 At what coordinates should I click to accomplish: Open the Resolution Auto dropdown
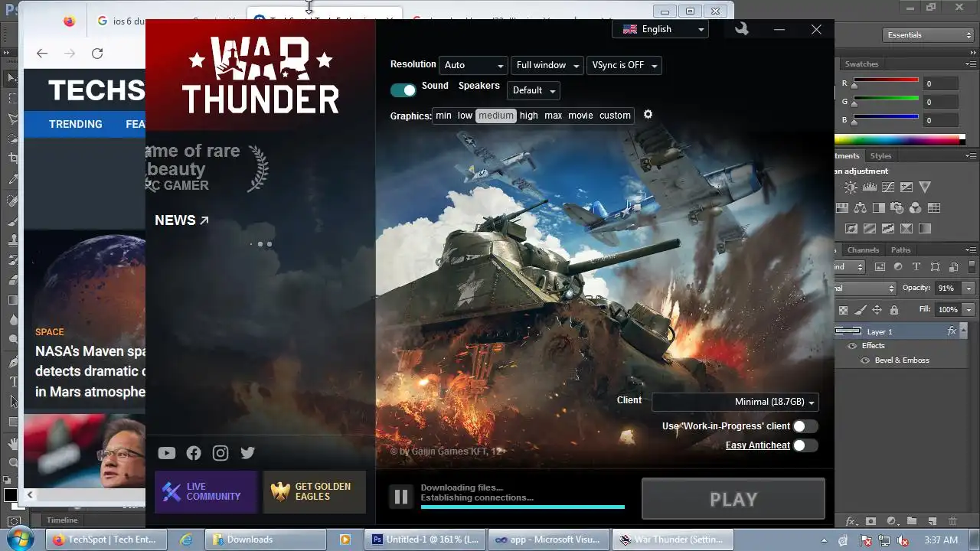click(x=473, y=66)
